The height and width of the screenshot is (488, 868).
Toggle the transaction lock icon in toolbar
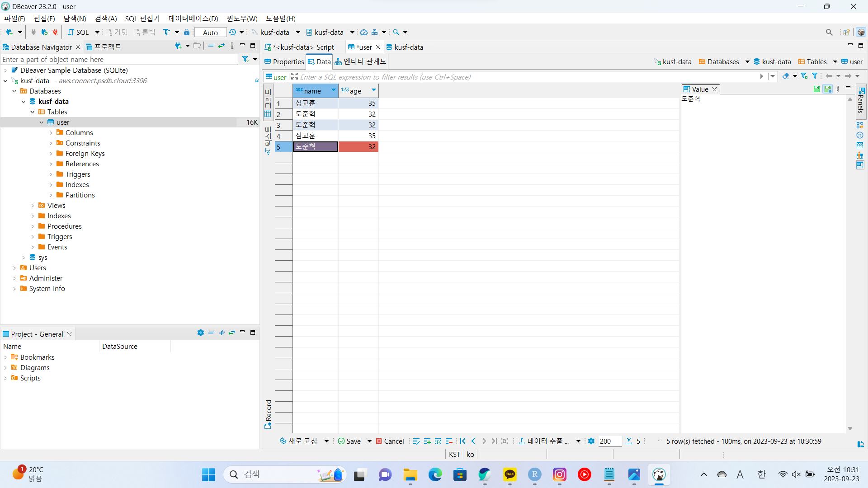187,32
